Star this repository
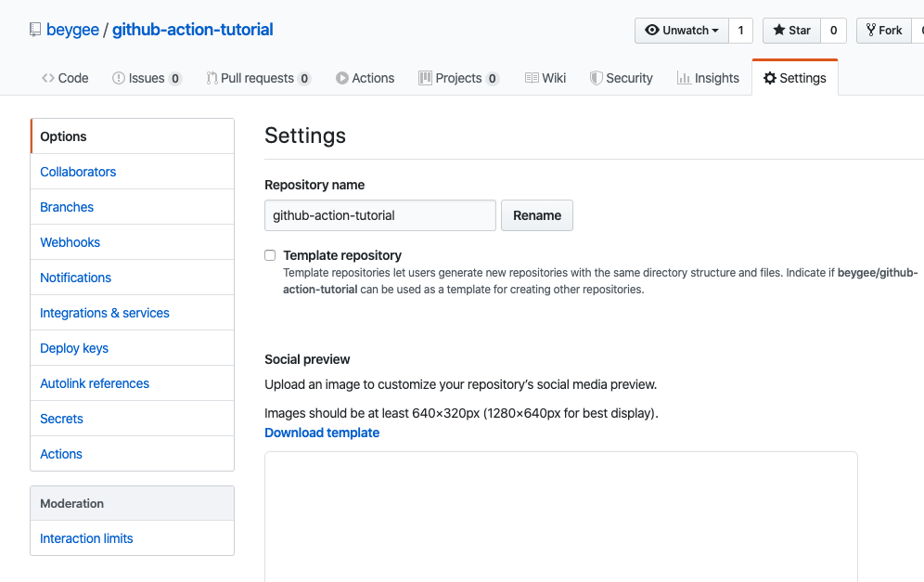Screen dimensions: 924x582 (791, 30)
